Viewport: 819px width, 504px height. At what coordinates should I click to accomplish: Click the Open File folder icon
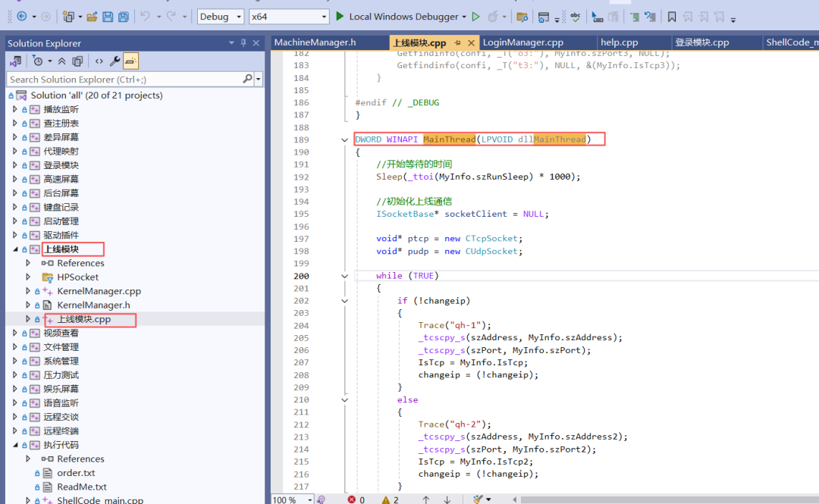(x=92, y=16)
